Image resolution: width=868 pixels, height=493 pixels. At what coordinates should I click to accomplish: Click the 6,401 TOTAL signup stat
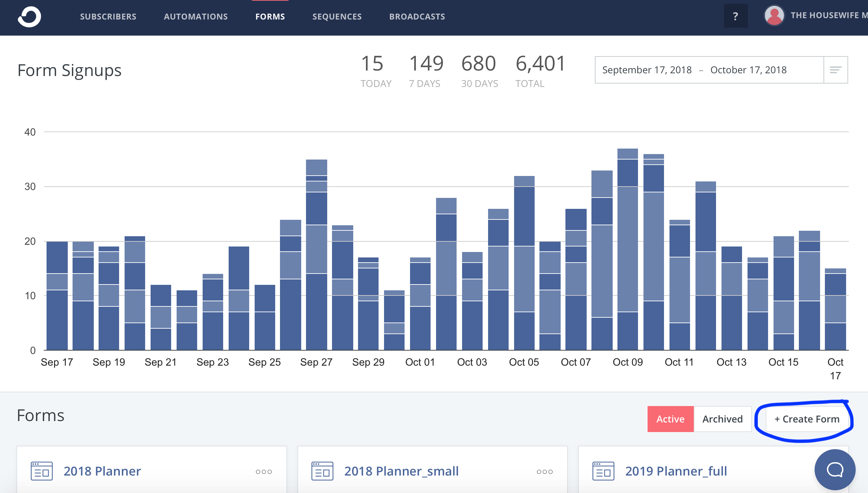(540, 71)
